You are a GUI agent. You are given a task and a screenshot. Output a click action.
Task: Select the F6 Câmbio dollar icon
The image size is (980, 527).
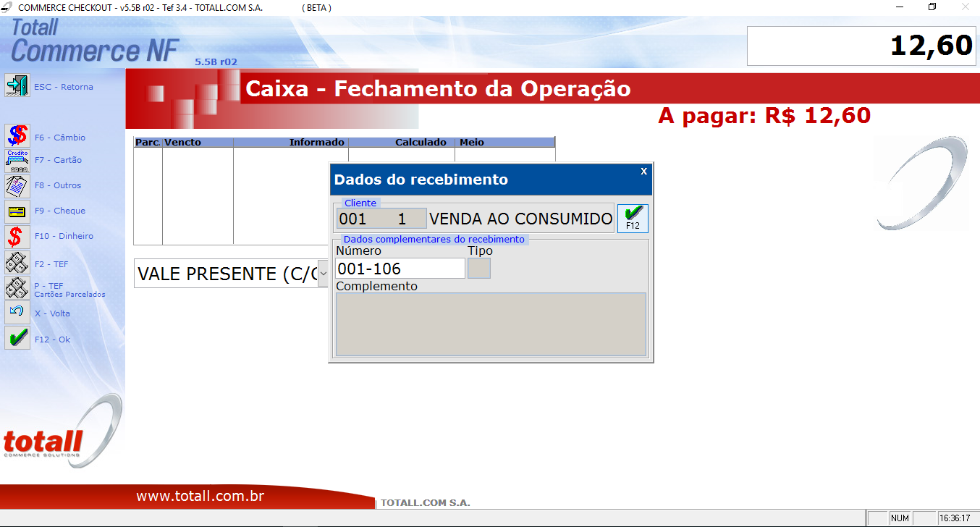[17, 136]
